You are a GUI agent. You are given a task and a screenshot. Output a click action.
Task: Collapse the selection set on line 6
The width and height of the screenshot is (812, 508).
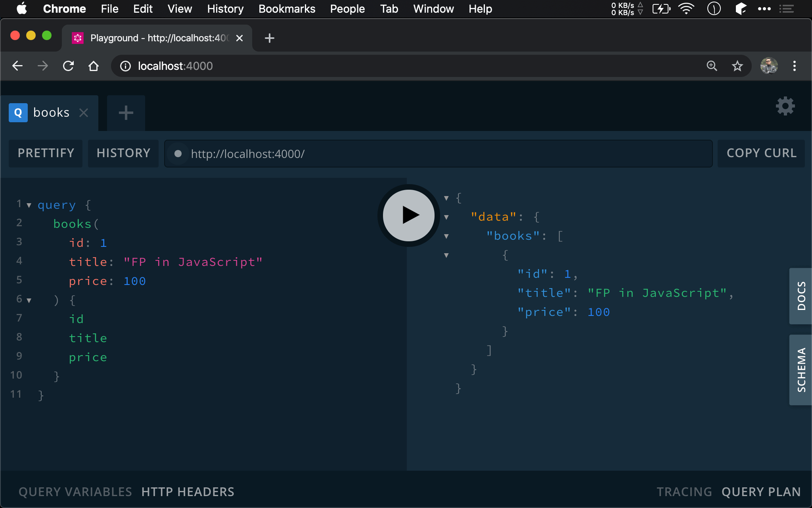pyautogui.click(x=29, y=300)
